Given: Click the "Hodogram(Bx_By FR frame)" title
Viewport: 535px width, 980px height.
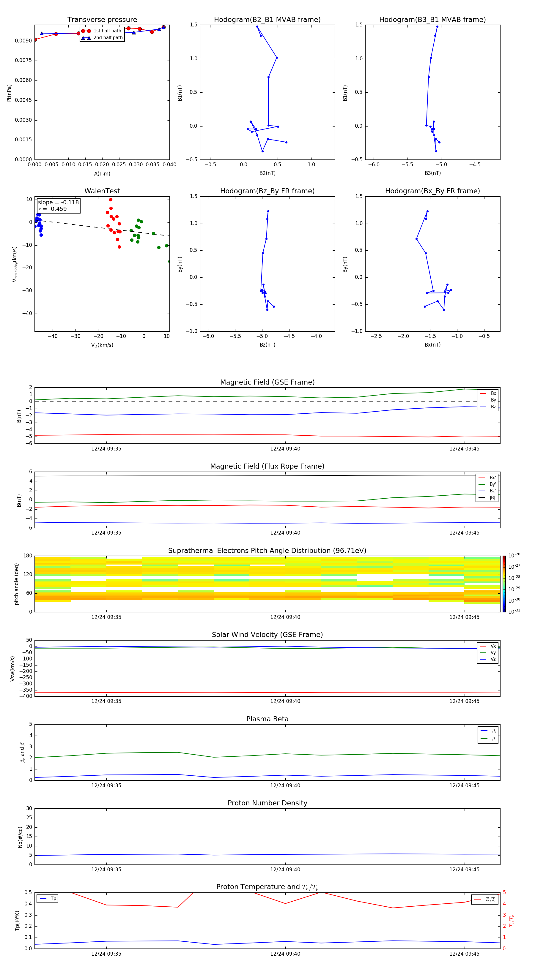Looking at the screenshot, I should click(x=432, y=191).
